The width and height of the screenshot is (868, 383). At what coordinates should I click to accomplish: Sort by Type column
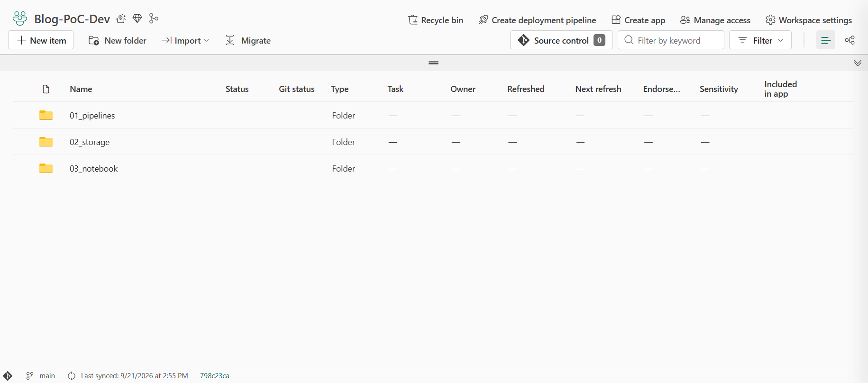coord(340,89)
